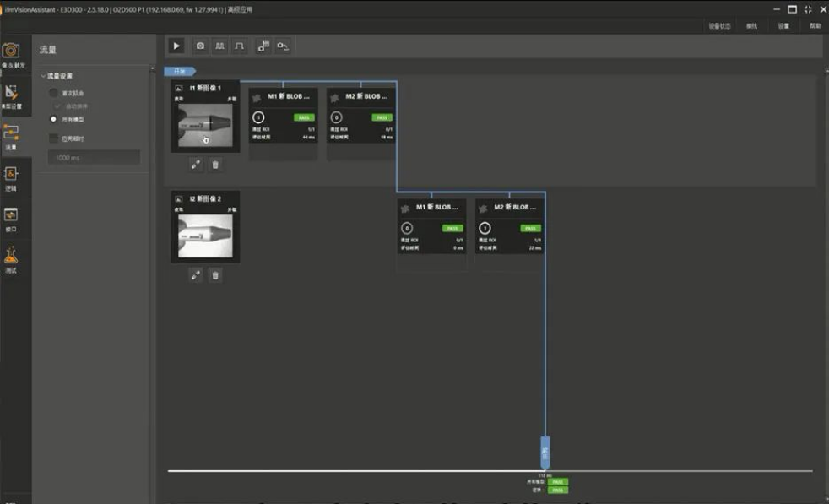Viewport: 829px width, 504px height.
Task: Collapse the 流量设置 section
Action: [43, 76]
